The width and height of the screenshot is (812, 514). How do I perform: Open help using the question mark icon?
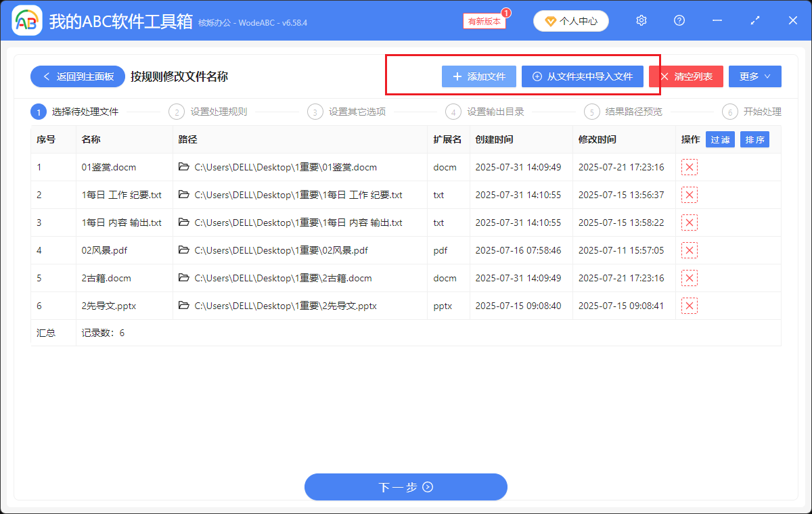click(x=679, y=20)
